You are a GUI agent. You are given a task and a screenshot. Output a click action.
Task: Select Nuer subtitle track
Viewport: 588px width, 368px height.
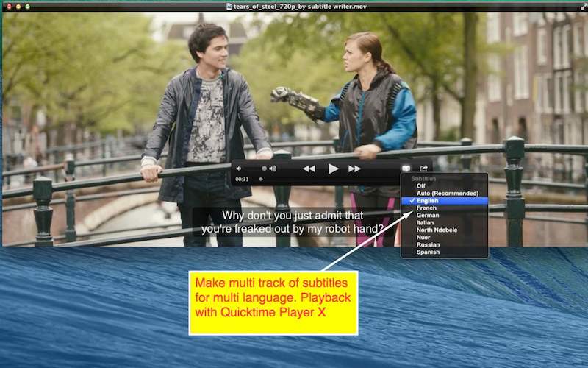tap(445, 237)
